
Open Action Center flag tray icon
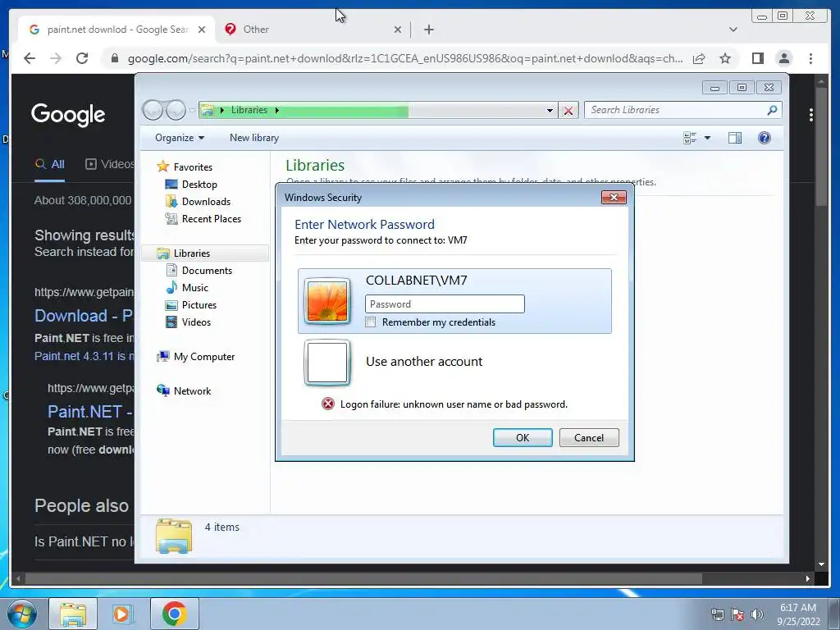tap(737, 614)
